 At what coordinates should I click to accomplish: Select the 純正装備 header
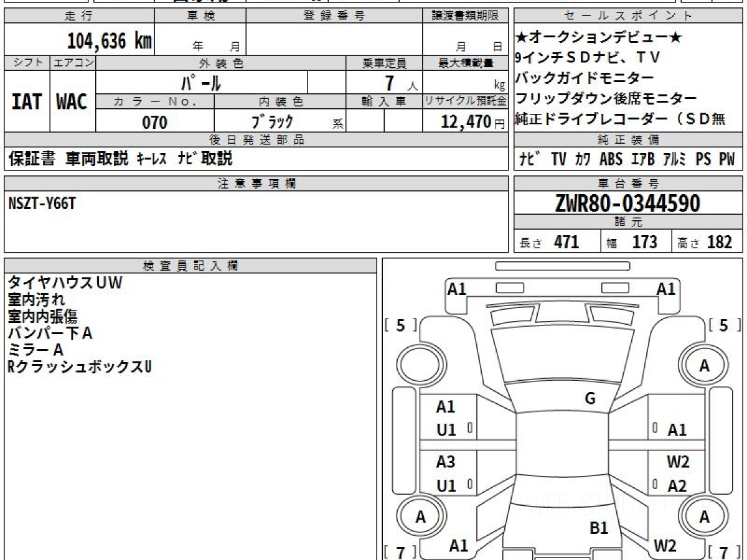tap(629, 140)
